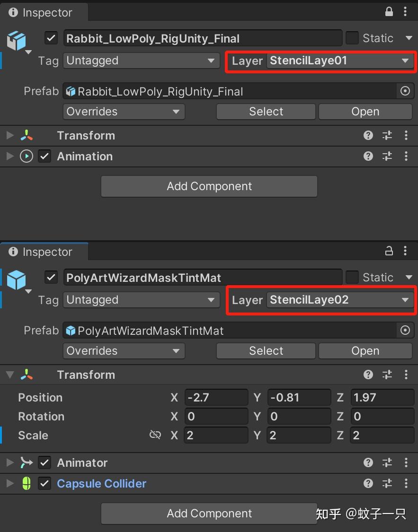Open the object picker for PolyArtWizardMaskTintMat prefab
The width and height of the screenshot is (418, 532).
click(x=405, y=330)
